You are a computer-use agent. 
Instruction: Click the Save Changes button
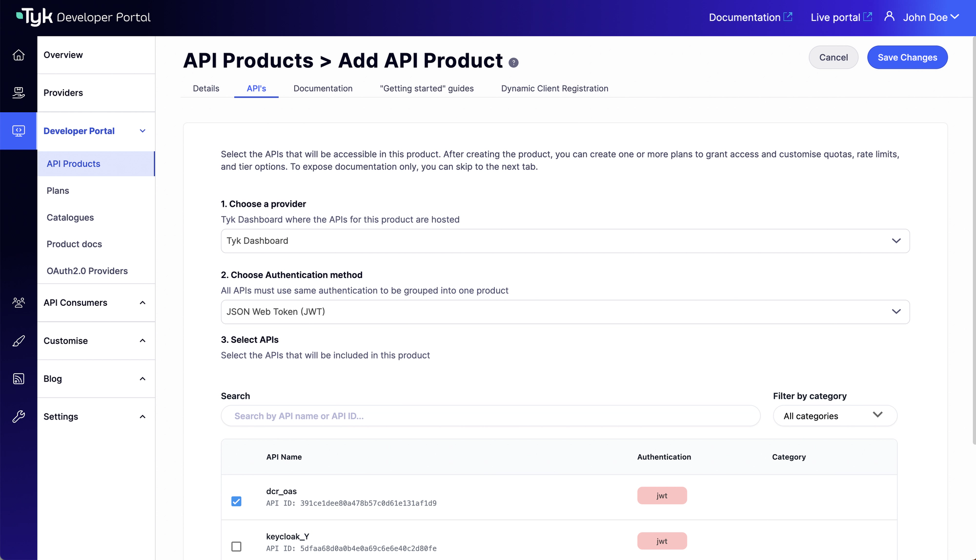[x=907, y=57]
